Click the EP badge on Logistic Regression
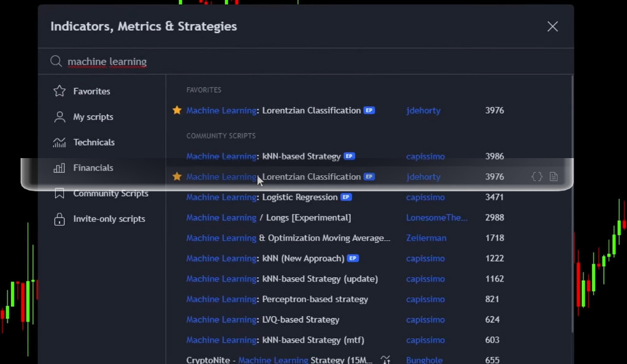 click(346, 197)
